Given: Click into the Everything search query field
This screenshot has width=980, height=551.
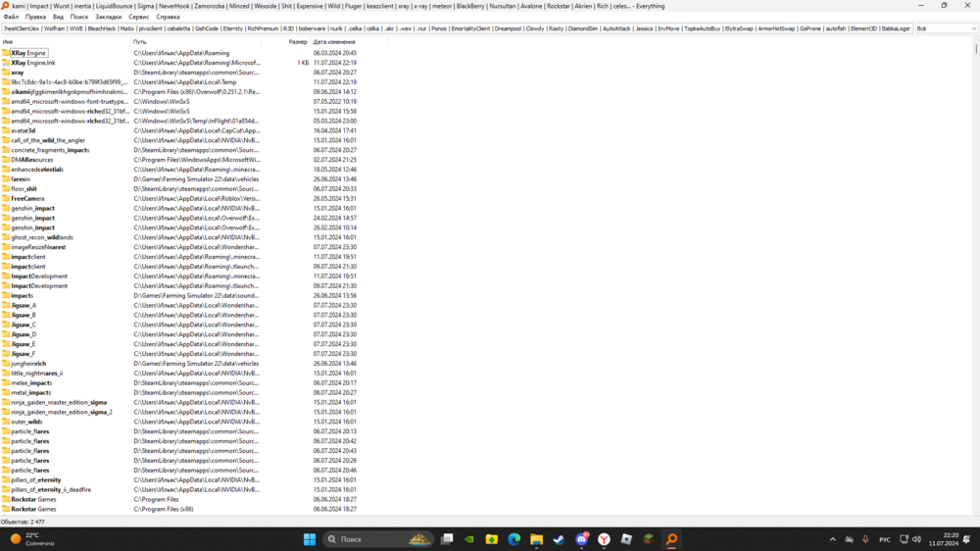Looking at the screenshot, I should pos(457,28).
